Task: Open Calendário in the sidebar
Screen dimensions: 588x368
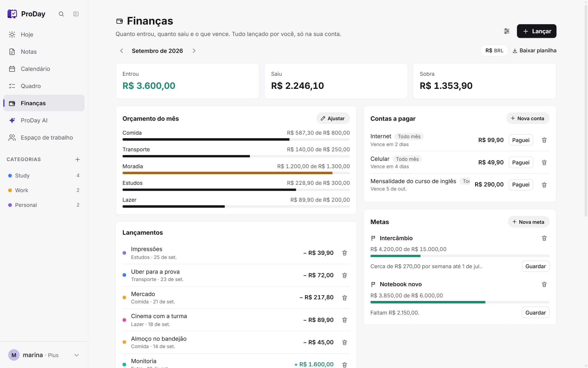Action: pyautogui.click(x=44, y=69)
